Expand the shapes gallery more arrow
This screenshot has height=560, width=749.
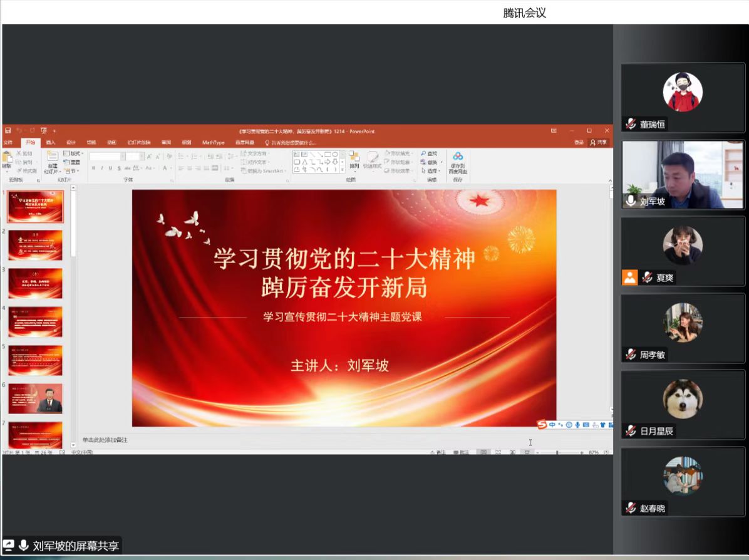point(343,169)
